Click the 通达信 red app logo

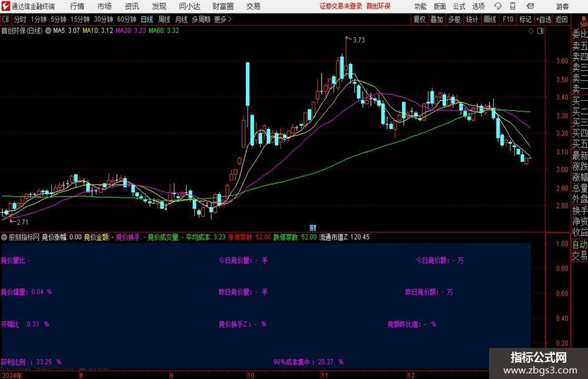pos(5,6)
